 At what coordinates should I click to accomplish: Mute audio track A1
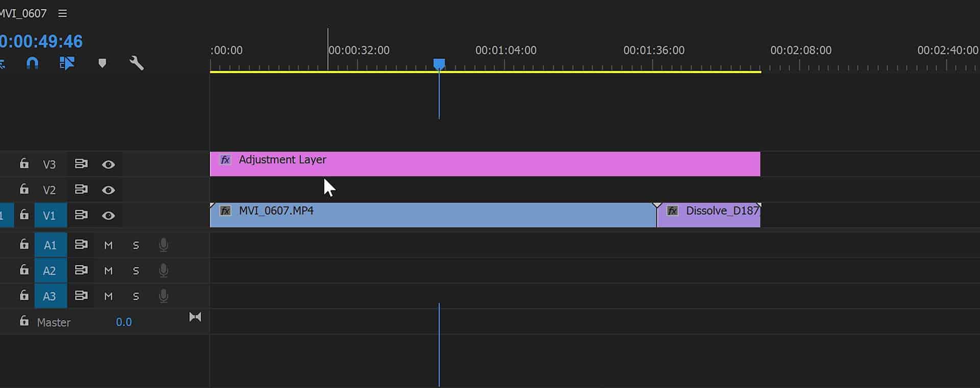pyautogui.click(x=108, y=245)
